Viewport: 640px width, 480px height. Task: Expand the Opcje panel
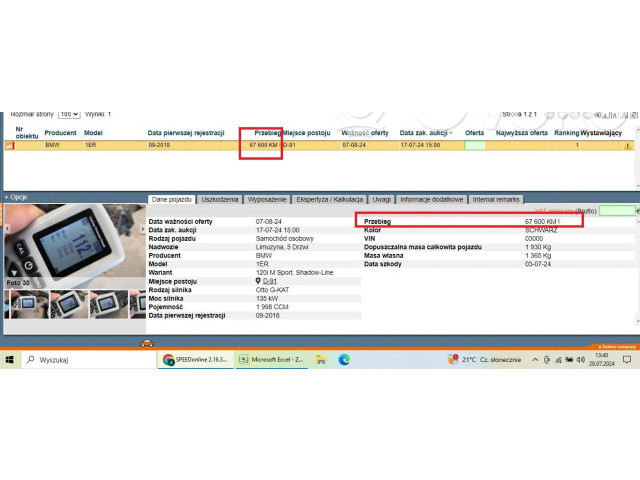coord(17,197)
